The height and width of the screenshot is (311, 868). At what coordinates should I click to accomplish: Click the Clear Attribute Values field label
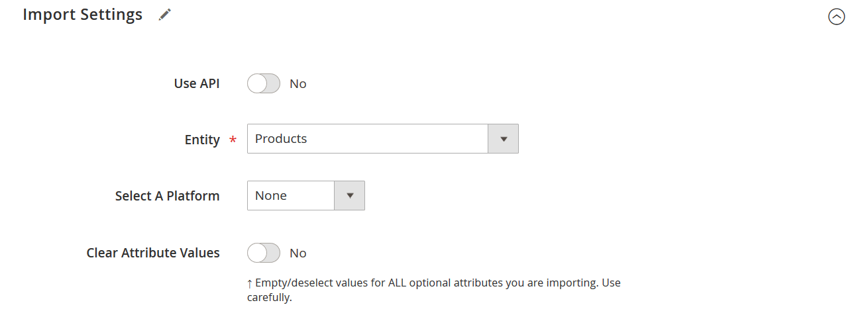pyautogui.click(x=153, y=253)
